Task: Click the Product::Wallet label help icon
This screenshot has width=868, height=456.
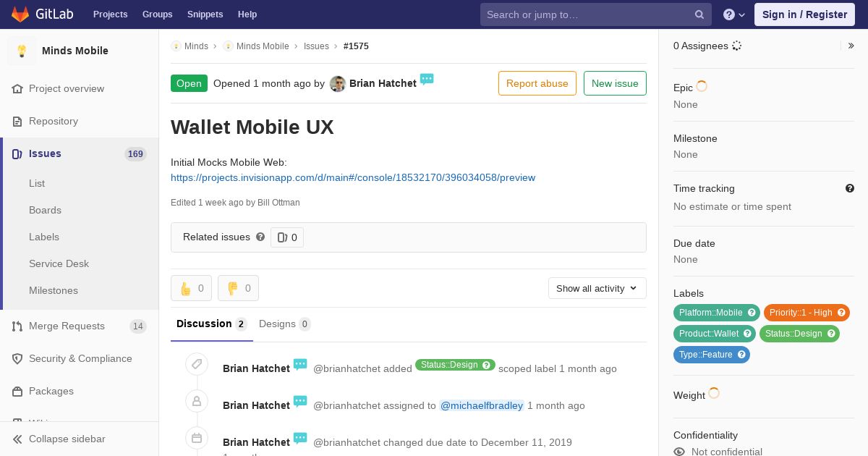Action: click(747, 334)
